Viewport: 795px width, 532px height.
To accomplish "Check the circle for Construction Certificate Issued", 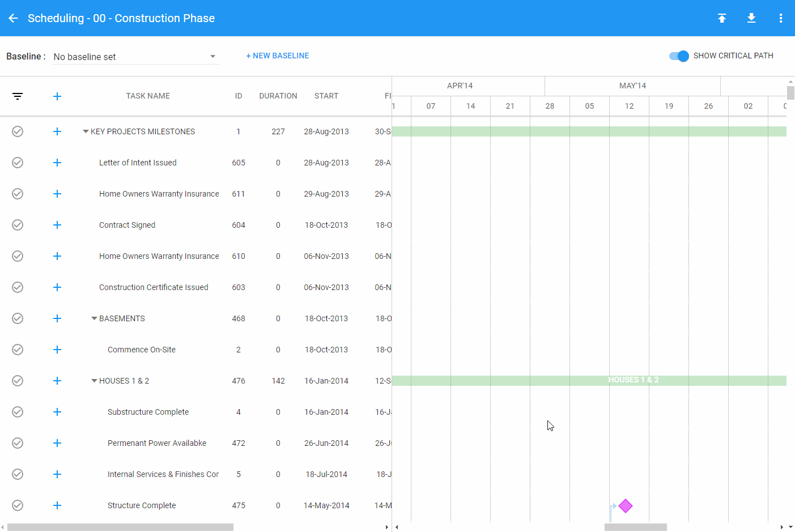I will [18, 287].
